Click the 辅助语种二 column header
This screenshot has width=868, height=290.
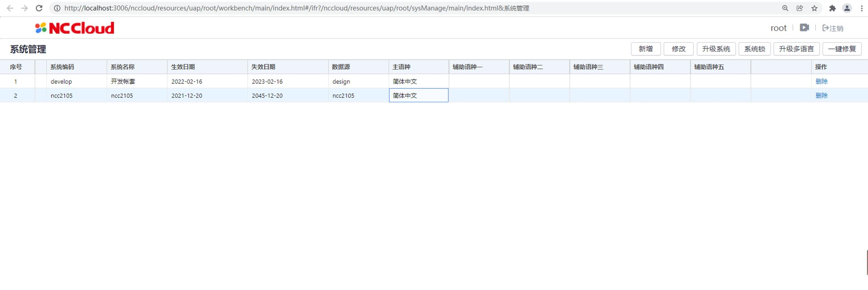[540, 67]
